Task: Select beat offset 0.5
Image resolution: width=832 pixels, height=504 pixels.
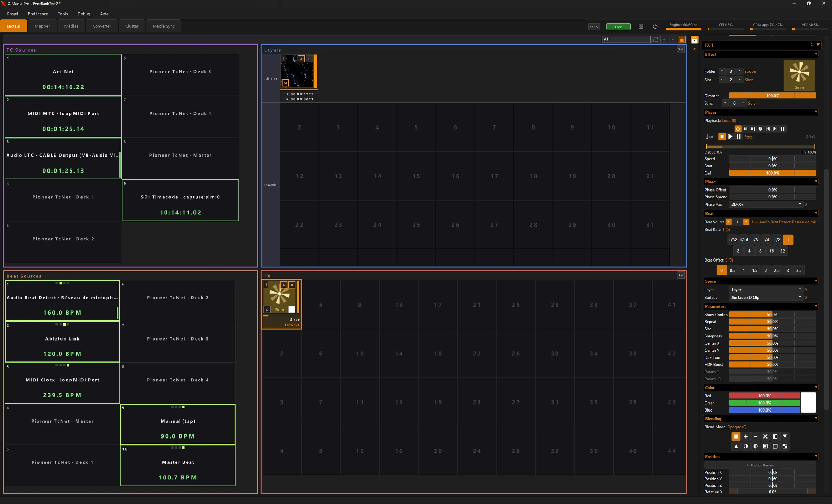Action: pos(732,270)
